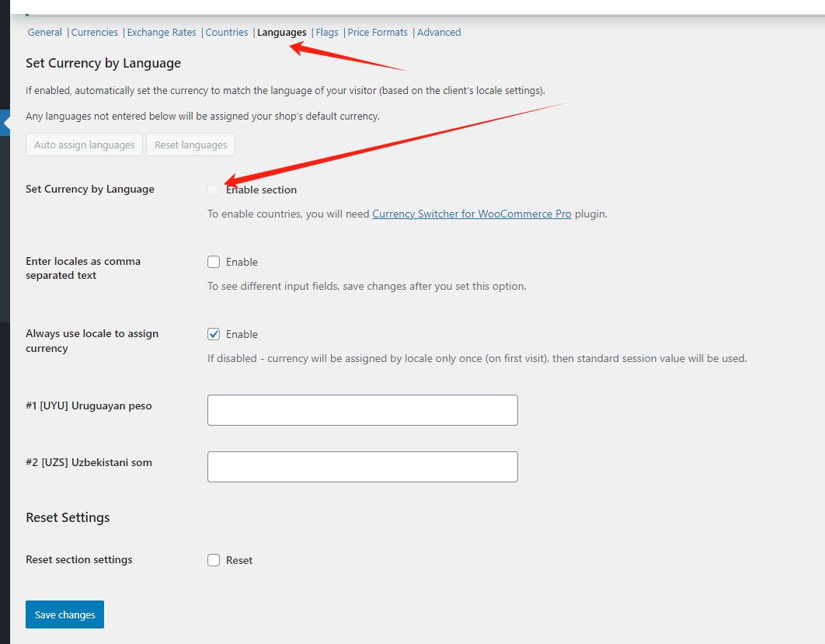Go to the Countries tab
The width and height of the screenshot is (825, 644).
[227, 33]
